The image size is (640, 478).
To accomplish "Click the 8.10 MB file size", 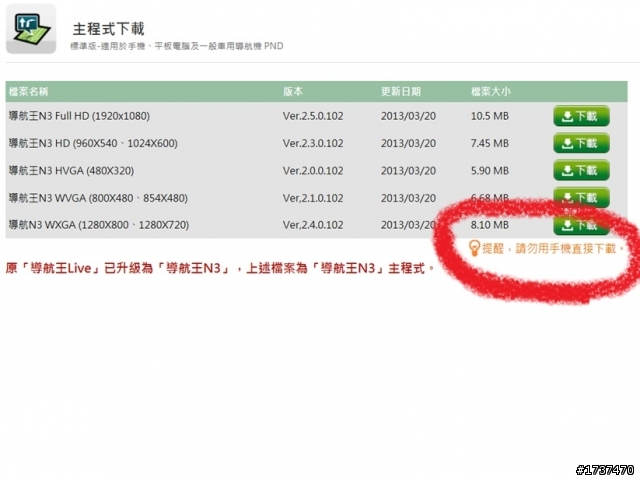I will [490, 225].
